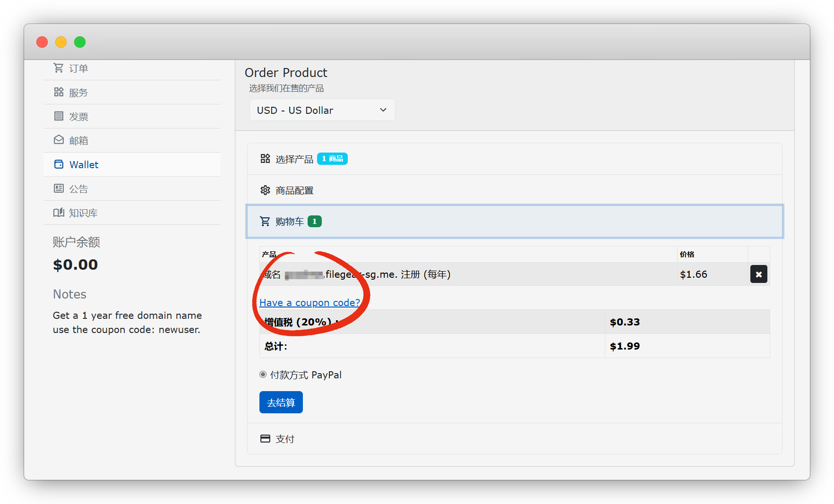Click the 去结算 checkout button

click(x=281, y=402)
